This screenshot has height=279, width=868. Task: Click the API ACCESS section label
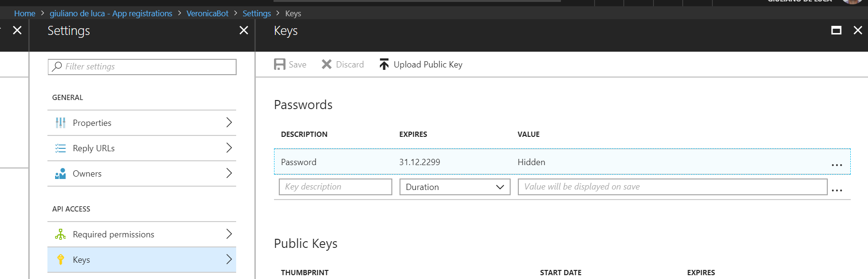71,209
